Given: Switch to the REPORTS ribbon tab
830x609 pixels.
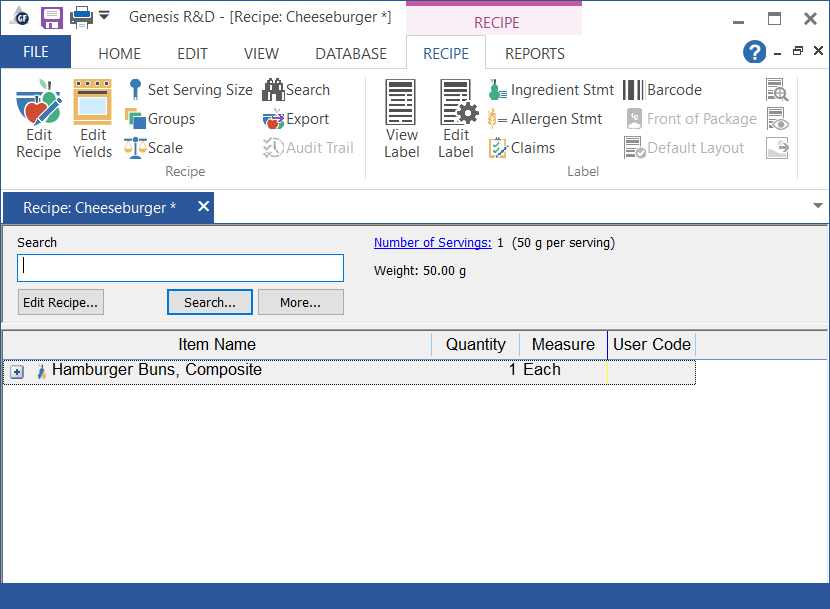Looking at the screenshot, I should click(x=534, y=54).
